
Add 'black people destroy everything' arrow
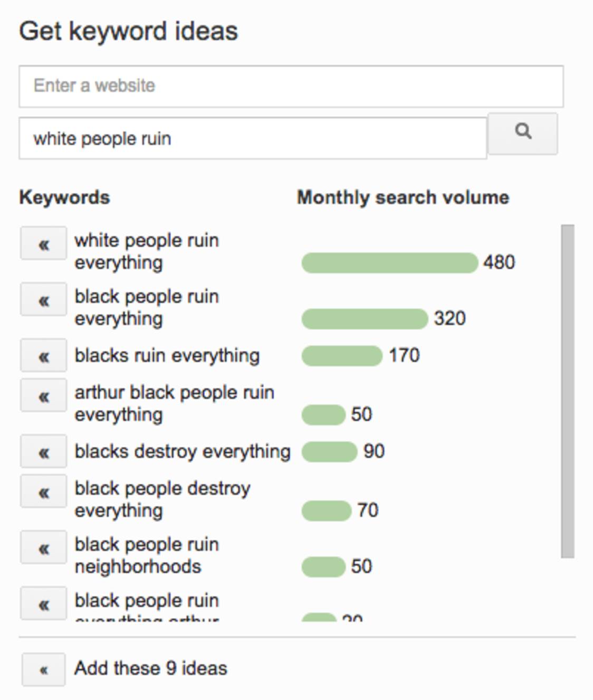click(43, 491)
